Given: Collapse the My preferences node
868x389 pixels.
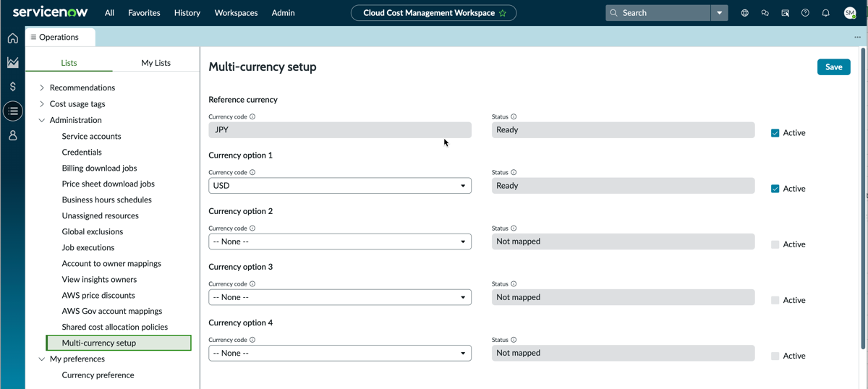Looking at the screenshot, I should tap(41, 359).
